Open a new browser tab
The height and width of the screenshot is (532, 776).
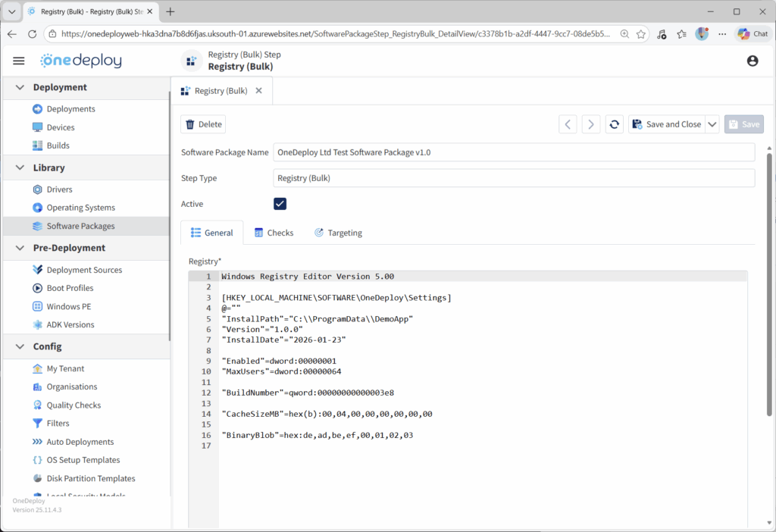click(x=171, y=11)
